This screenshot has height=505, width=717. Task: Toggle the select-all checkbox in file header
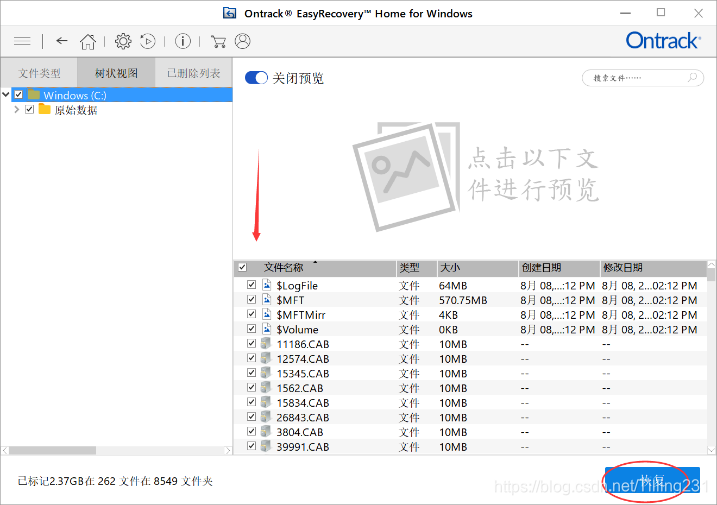[243, 267]
